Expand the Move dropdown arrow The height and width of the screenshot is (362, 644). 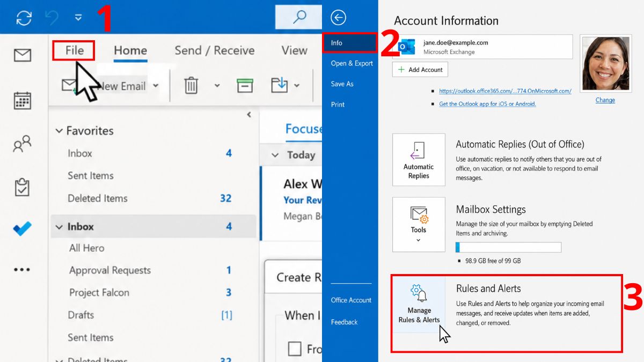tap(297, 86)
